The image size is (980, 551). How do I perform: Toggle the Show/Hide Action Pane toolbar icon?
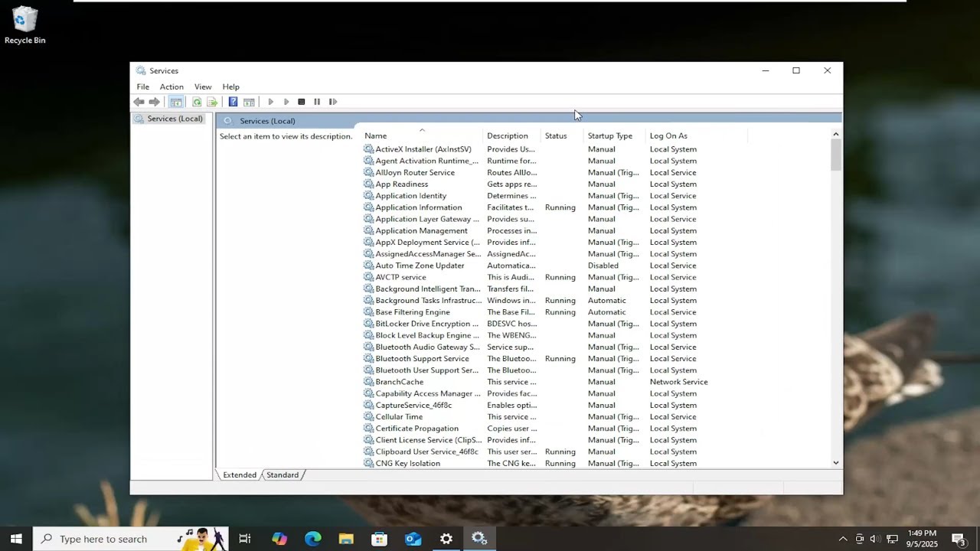[249, 102]
